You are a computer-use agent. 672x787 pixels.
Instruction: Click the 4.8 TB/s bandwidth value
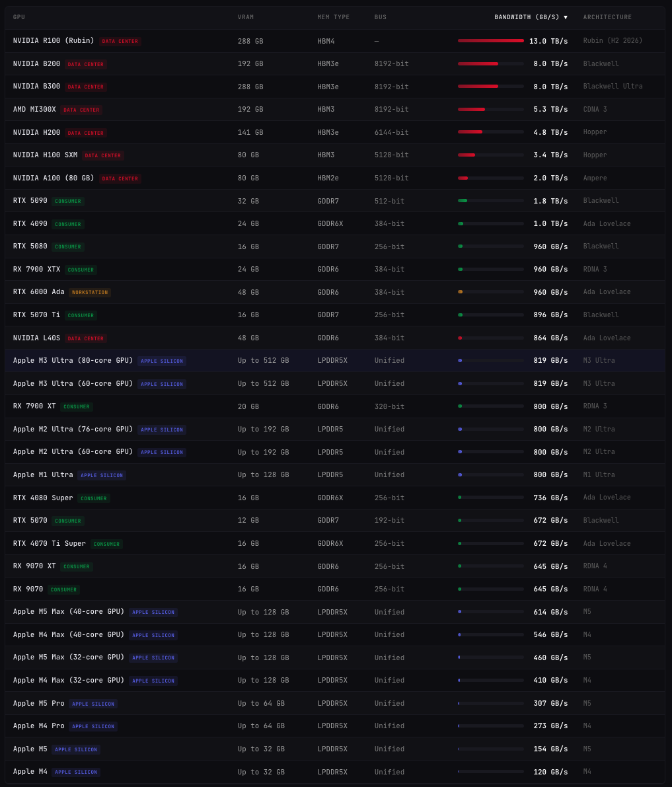pyautogui.click(x=550, y=133)
